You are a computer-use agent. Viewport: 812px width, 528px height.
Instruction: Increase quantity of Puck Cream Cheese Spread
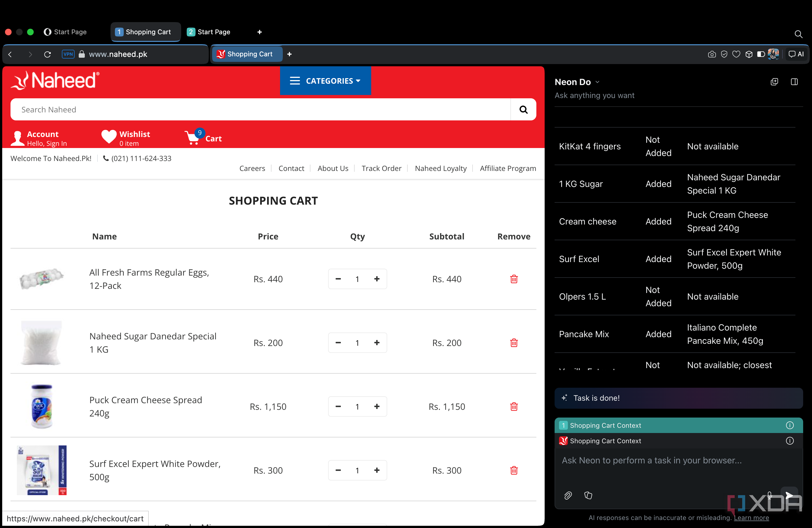377,406
